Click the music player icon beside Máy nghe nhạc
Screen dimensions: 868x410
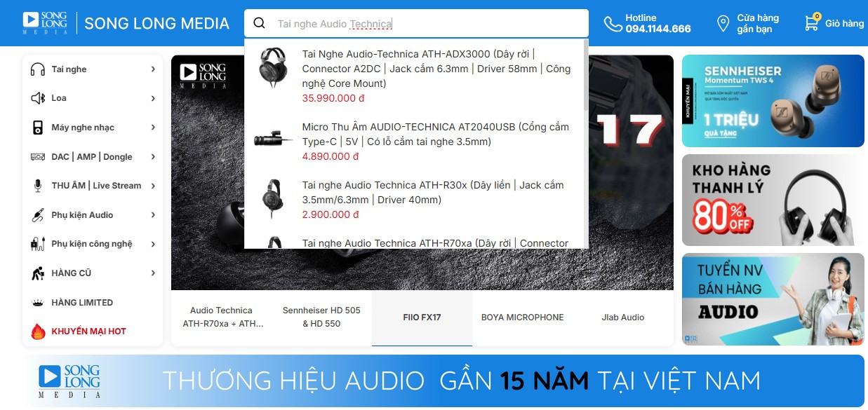[x=38, y=128]
